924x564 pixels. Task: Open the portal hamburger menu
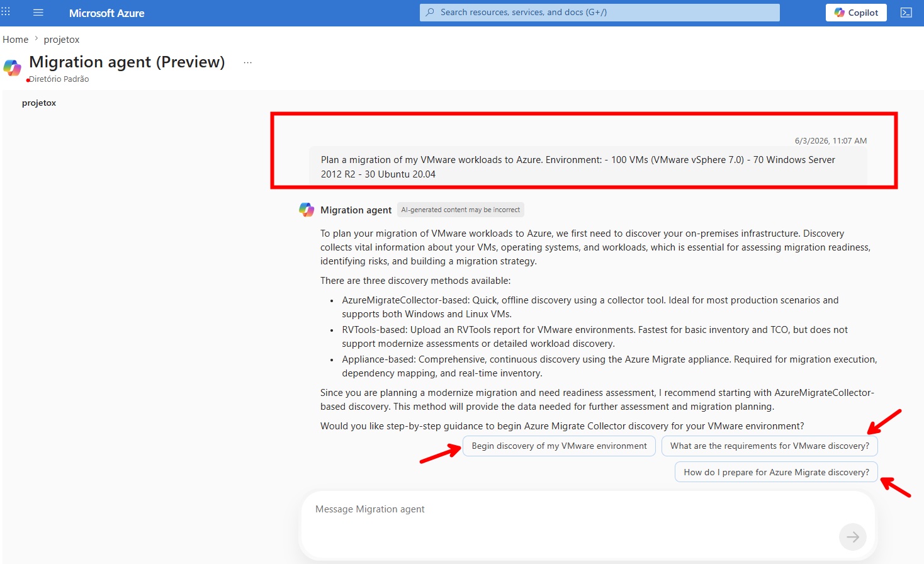tap(38, 13)
